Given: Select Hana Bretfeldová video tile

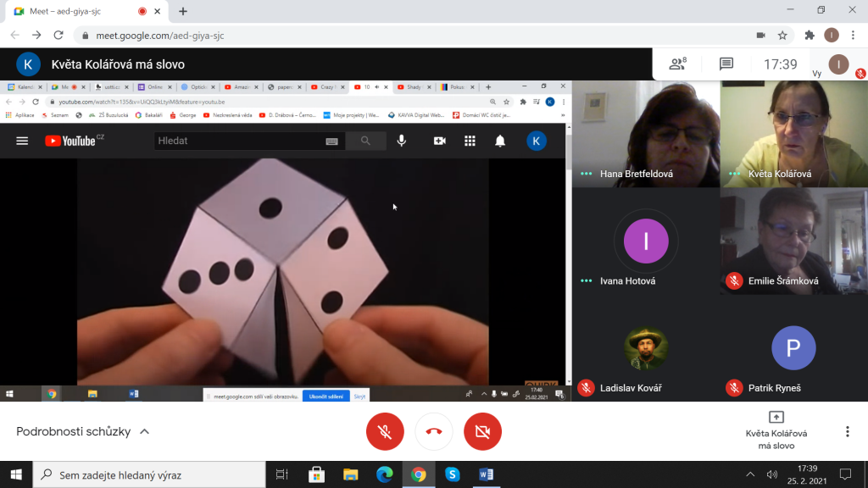Looking at the screenshot, I should tap(645, 134).
